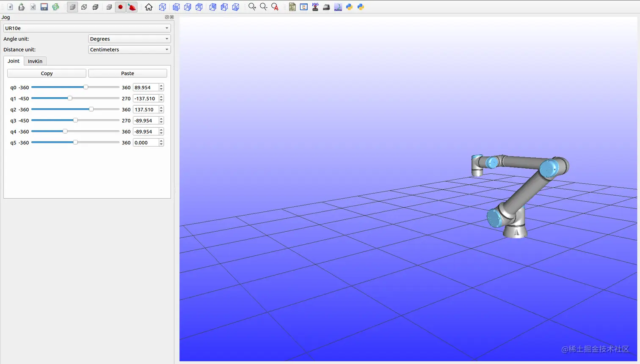Click the Zoom In magnifier icon
The height and width of the screenshot is (364, 640).
pos(252,7)
